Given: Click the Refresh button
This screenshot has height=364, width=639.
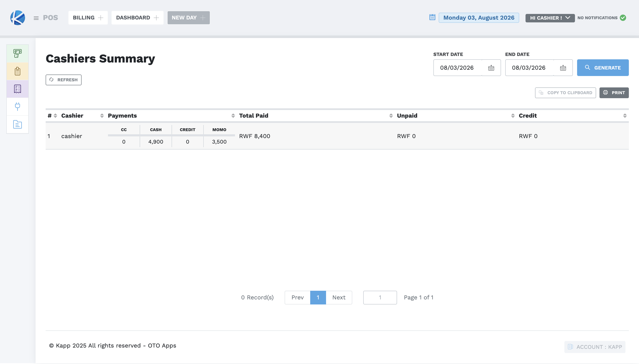Looking at the screenshot, I should (64, 80).
